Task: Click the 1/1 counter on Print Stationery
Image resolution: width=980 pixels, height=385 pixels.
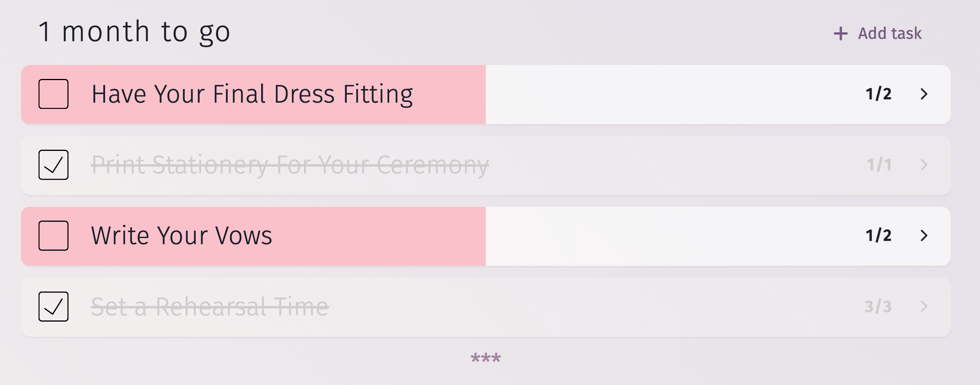Action: pos(879,165)
